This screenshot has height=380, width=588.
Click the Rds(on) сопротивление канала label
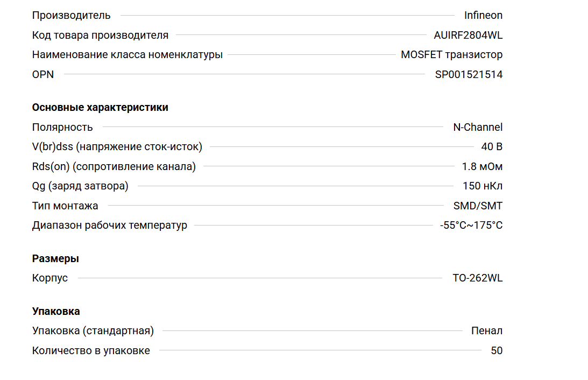114,167
